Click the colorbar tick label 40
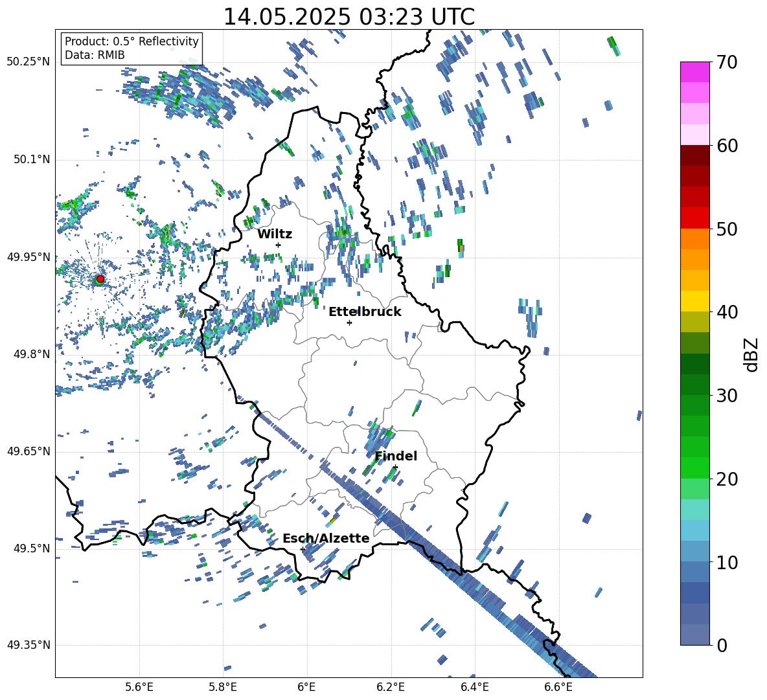This screenshot has width=767, height=700. pyautogui.click(x=727, y=312)
